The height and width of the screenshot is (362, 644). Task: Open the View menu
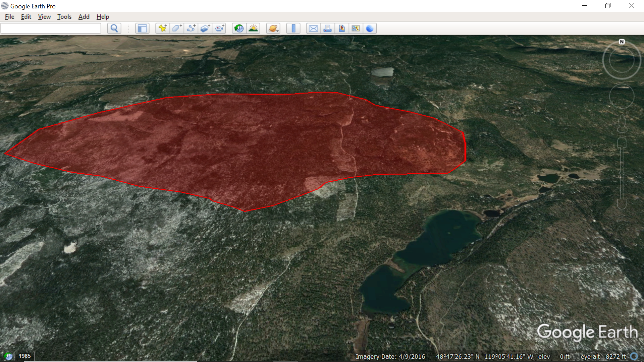coord(44,17)
